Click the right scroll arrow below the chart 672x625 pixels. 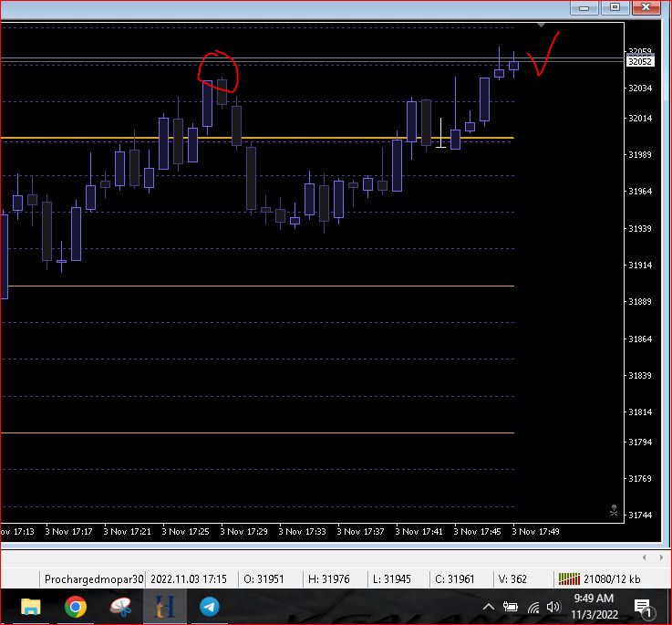pyautogui.click(x=661, y=557)
